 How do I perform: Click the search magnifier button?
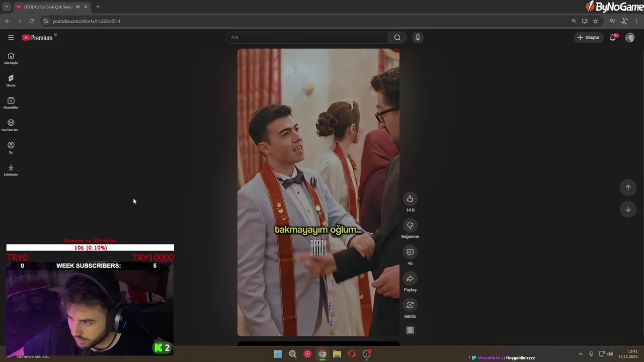[x=397, y=38]
